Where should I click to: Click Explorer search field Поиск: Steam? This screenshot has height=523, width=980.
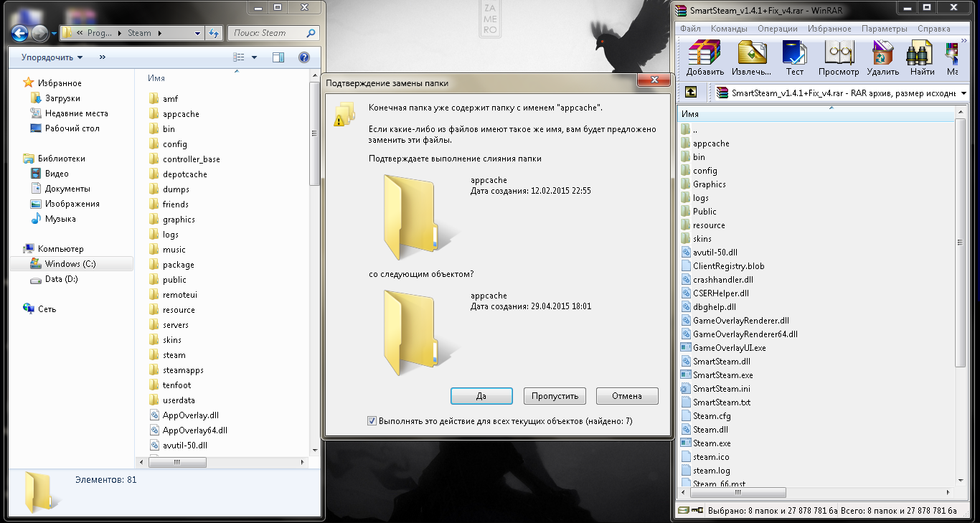(x=273, y=33)
